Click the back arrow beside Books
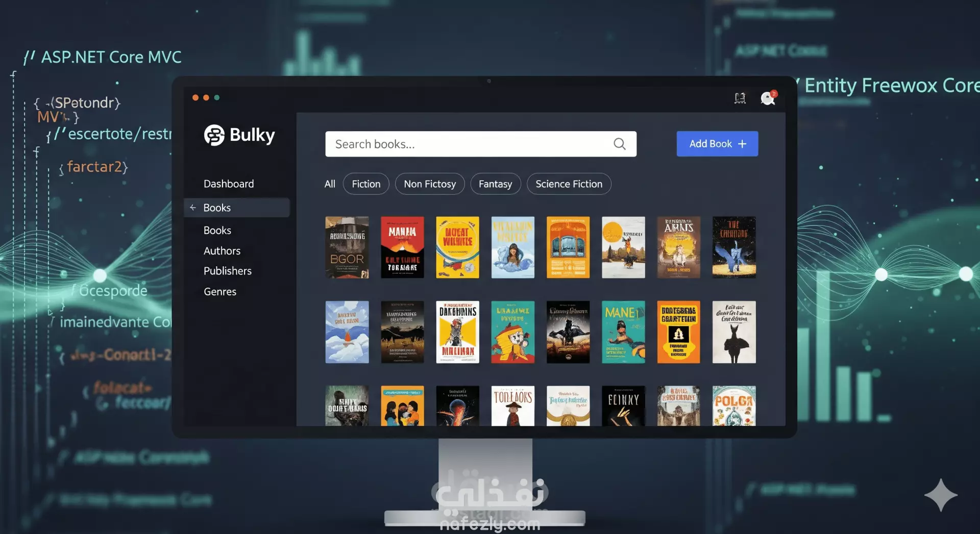 193,208
